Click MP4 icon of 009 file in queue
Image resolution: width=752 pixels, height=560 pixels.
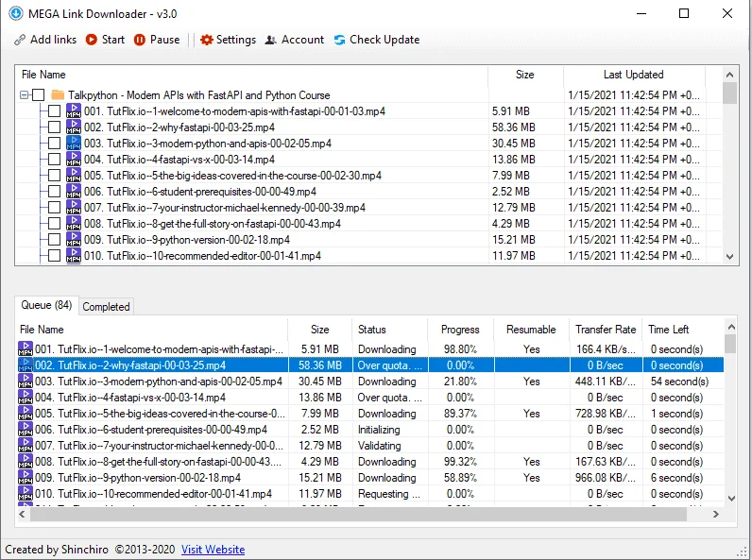pyautogui.click(x=26, y=477)
